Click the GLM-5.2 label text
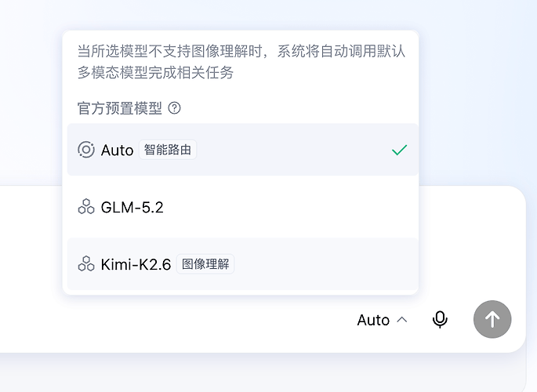537x392 pixels. [x=132, y=207]
